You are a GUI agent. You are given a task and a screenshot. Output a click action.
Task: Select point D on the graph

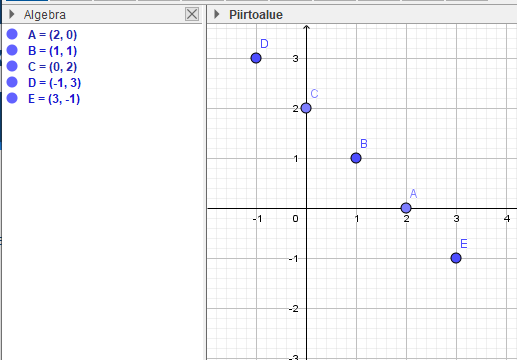point(256,58)
